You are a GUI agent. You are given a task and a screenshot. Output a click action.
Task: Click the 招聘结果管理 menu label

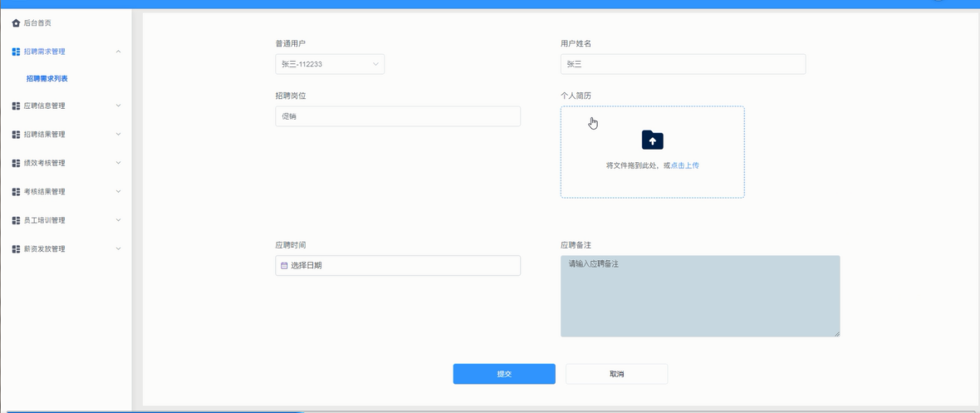click(45, 134)
